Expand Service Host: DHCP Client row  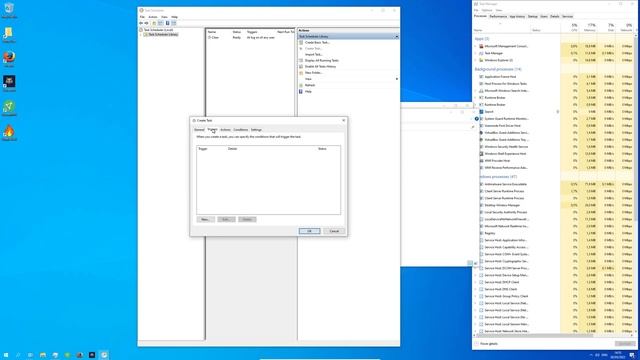(476, 282)
